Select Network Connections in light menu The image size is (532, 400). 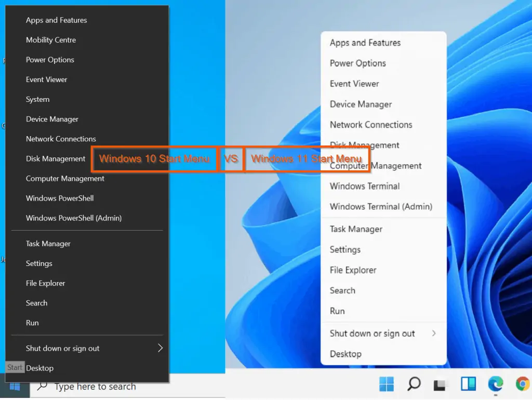tap(383, 125)
